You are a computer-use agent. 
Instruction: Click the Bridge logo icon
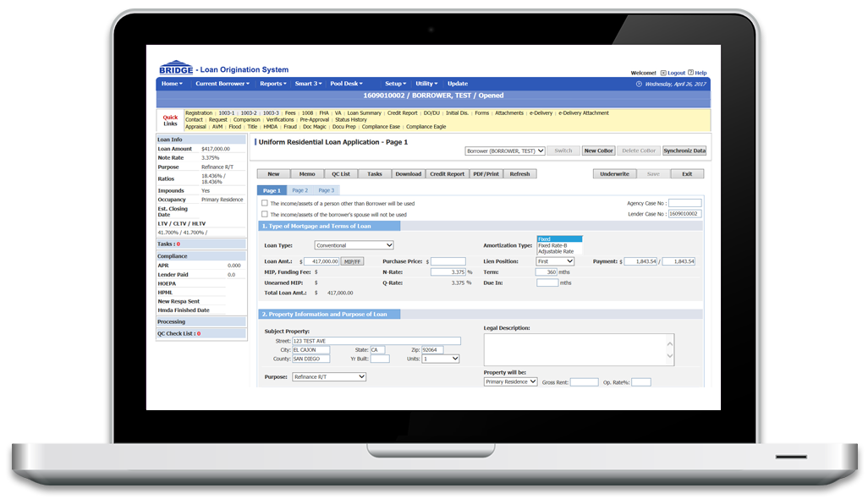176,68
